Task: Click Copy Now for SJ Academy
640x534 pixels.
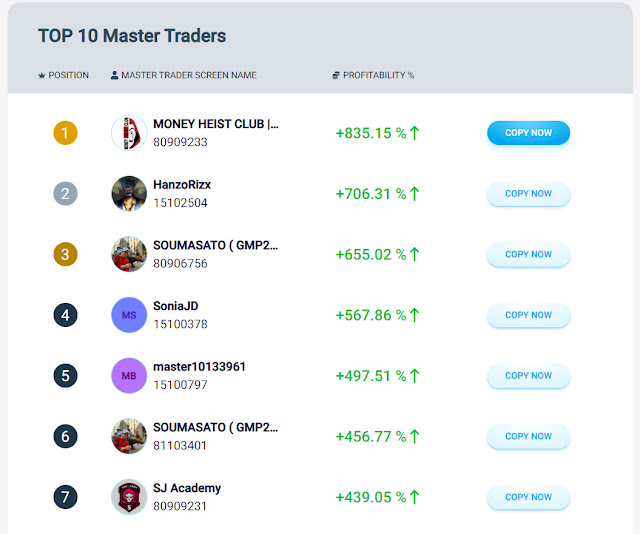Action: 528,497
